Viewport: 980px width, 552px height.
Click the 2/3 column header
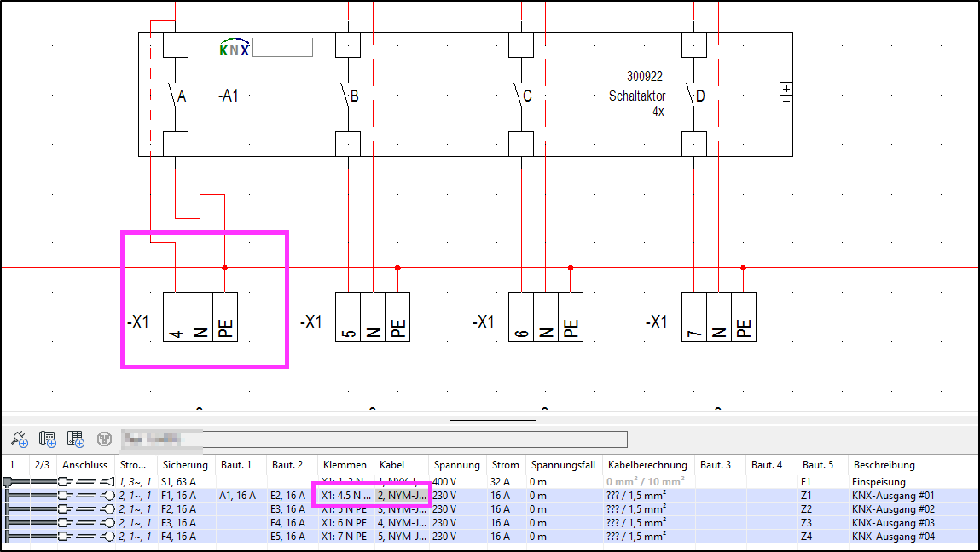[x=43, y=464]
